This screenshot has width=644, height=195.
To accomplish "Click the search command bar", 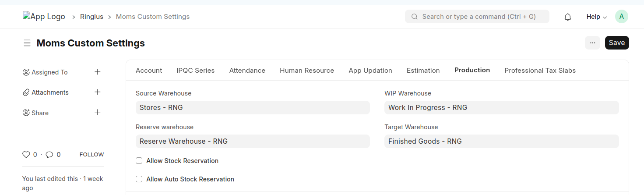I will point(477,17).
